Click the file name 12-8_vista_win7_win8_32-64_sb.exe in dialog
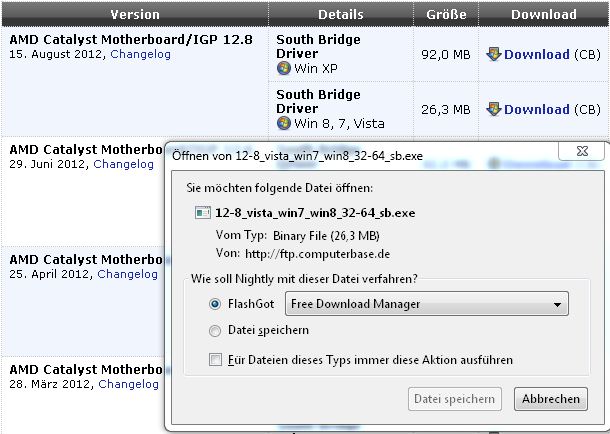This screenshot has height=434, width=610. pyautogui.click(x=315, y=213)
